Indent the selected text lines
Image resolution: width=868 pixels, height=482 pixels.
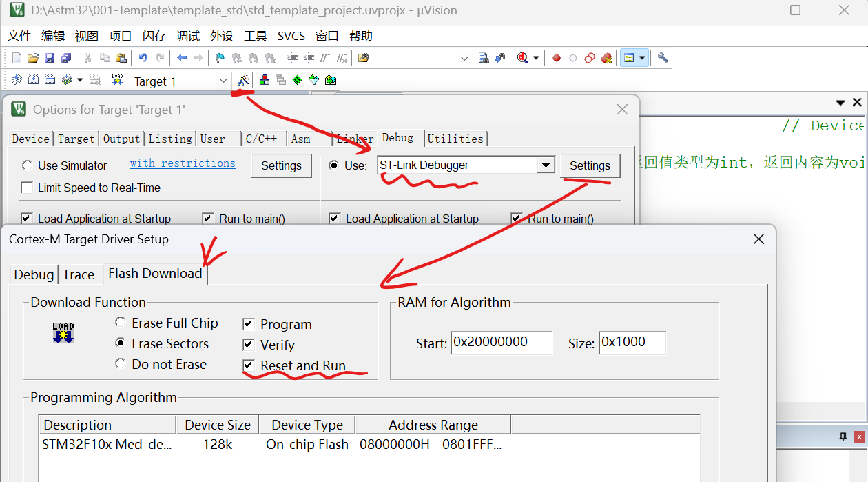292,58
